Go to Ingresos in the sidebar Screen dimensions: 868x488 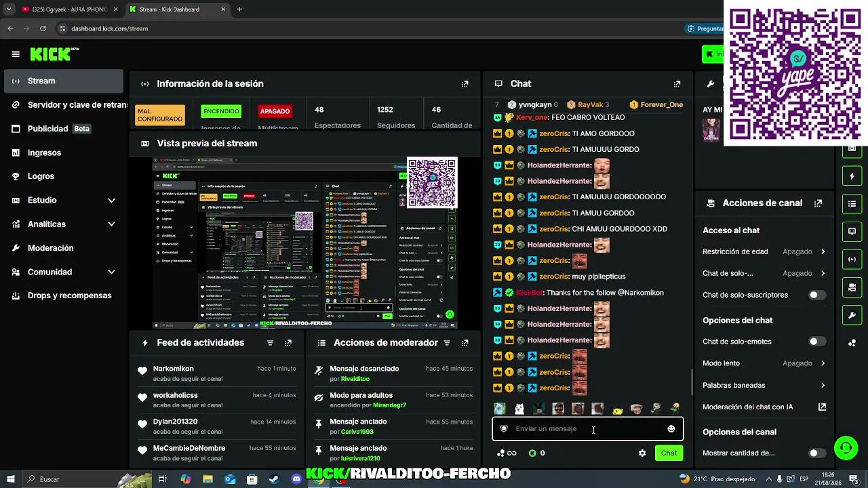[64, 153]
